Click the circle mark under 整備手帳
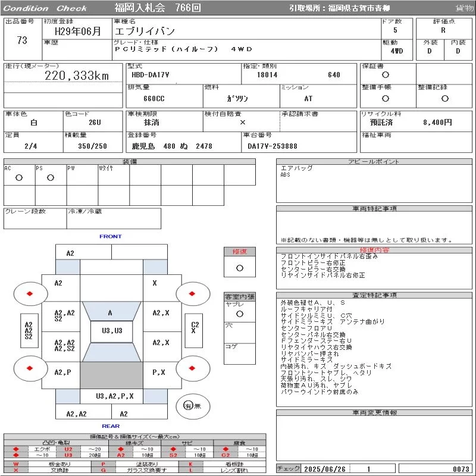476x476 pixels. pyautogui.click(x=386, y=98)
